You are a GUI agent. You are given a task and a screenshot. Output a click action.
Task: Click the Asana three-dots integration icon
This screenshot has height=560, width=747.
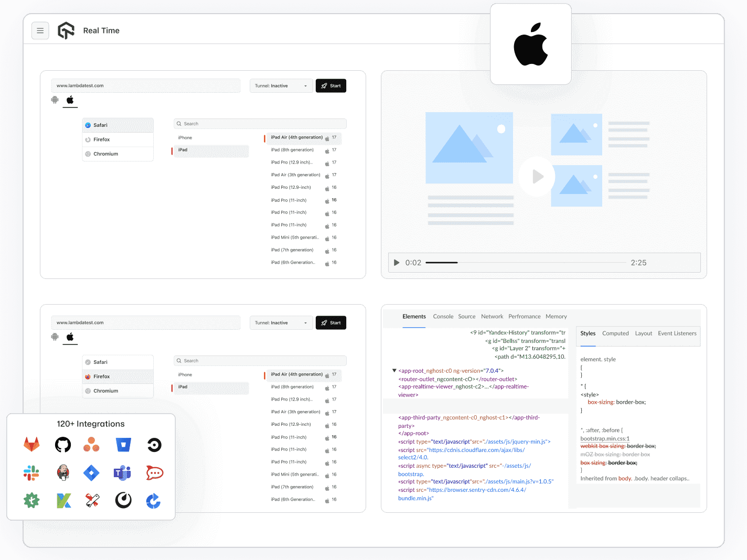tap(91, 445)
